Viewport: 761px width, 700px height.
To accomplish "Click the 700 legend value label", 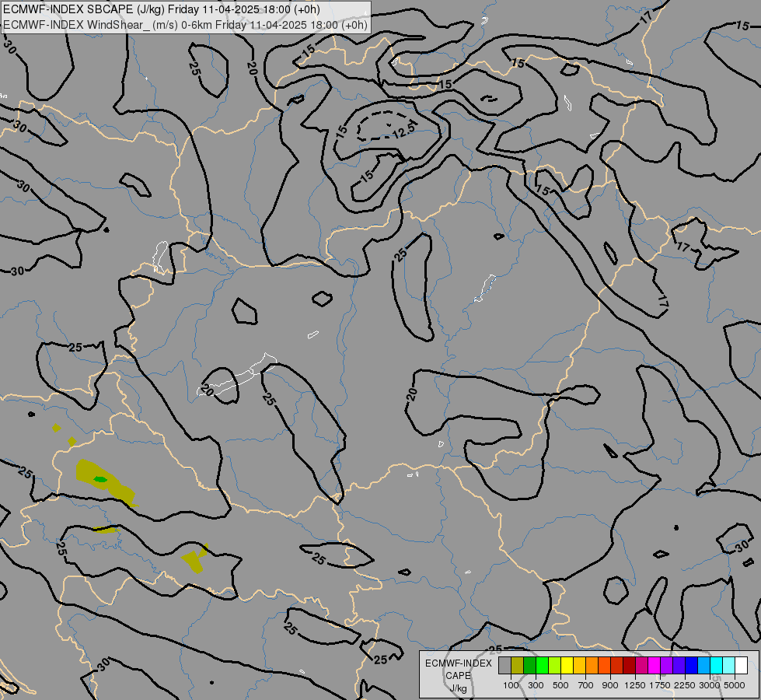I will coord(586,685).
